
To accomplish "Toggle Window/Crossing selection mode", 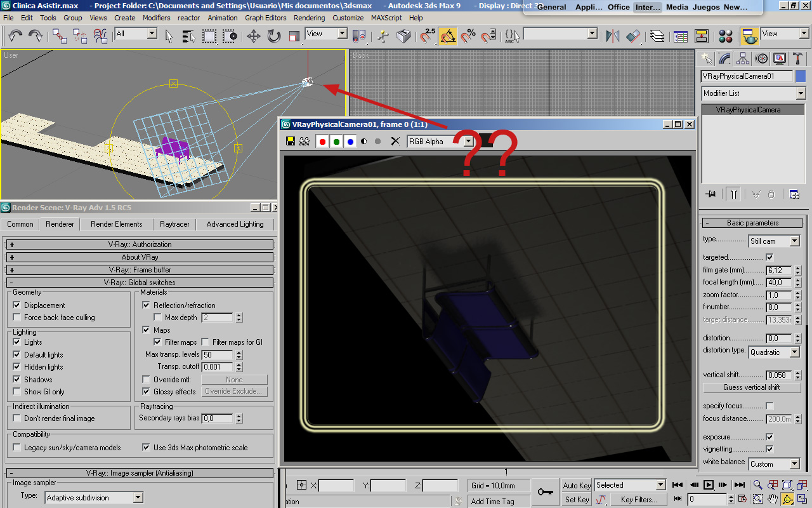I will pyautogui.click(x=230, y=36).
